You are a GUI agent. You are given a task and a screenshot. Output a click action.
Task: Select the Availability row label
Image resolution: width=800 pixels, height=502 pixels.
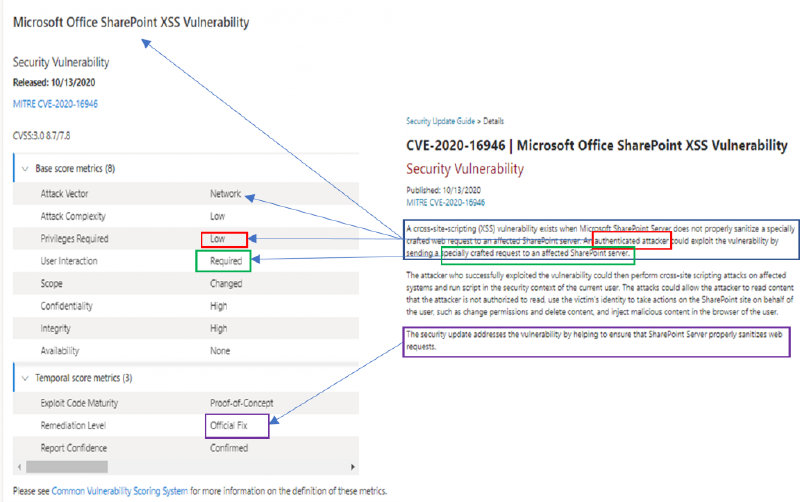(60, 351)
